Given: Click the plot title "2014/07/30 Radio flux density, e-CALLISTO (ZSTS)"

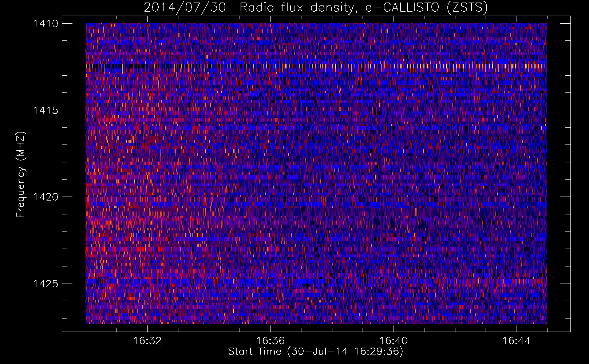Looking at the screenshot, I should (x=316, y=7).
